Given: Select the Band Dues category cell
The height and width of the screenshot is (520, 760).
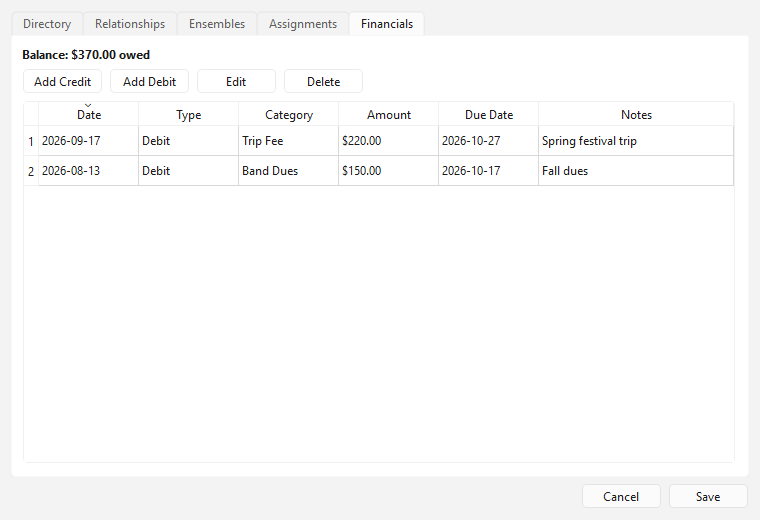Looking at the screenshot, I should (288, 171).
